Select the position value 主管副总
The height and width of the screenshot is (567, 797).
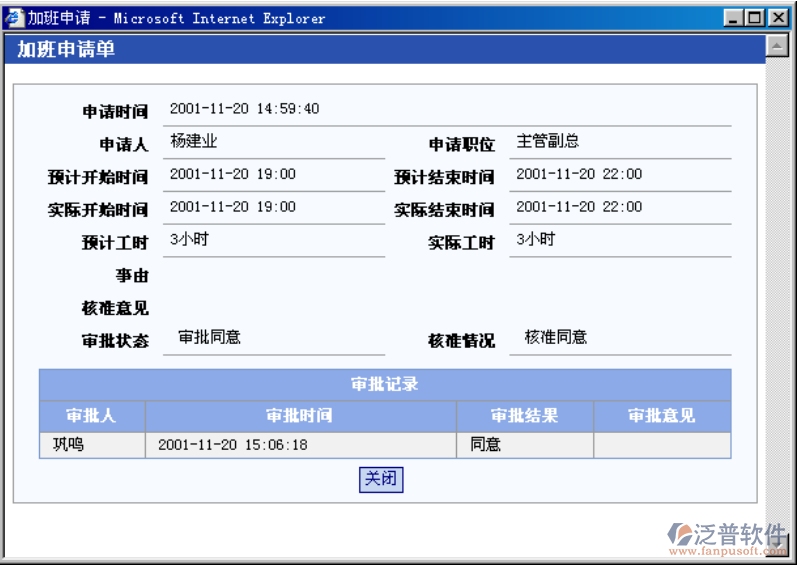(548, 141)
